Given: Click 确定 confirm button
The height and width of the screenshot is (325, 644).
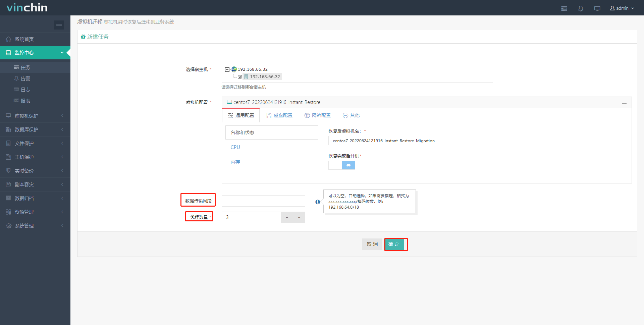Looking at the screenshot, I should tap(394, 244).
